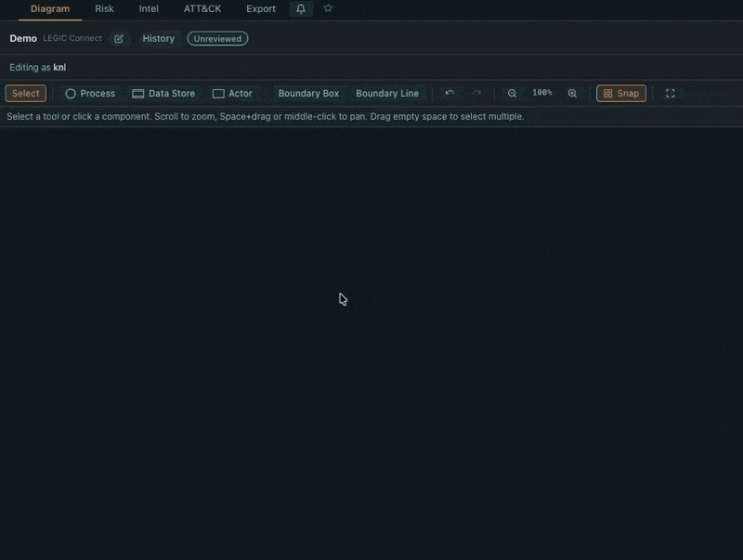Switch to the Diagram tab
This screenshot has height=560, width=743.
[50, 9]
